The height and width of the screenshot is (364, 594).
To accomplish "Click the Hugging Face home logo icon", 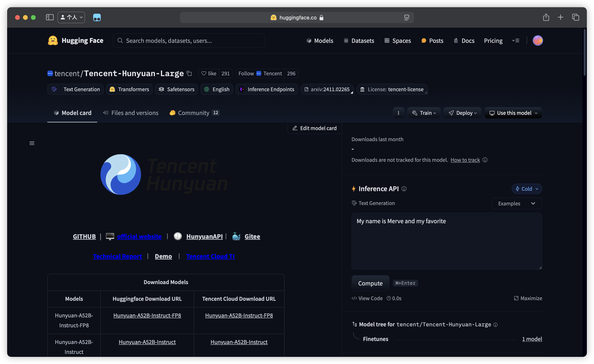I will (x=53, y=40).
